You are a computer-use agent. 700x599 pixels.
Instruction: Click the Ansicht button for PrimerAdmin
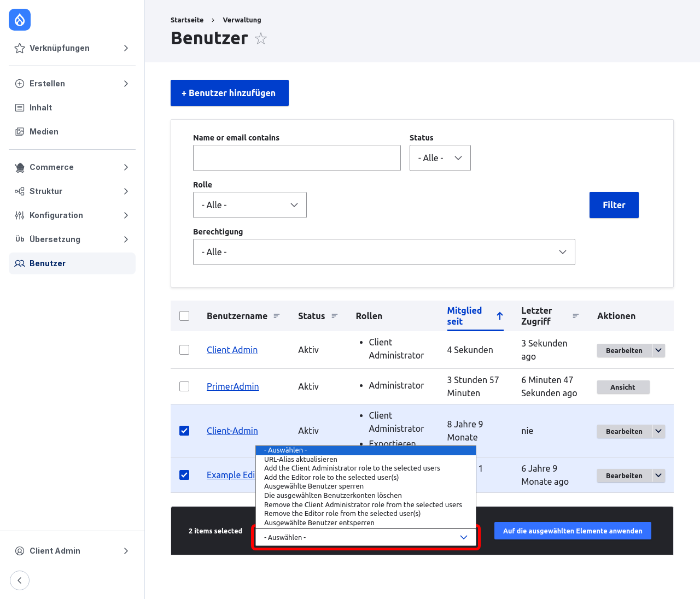623,387
